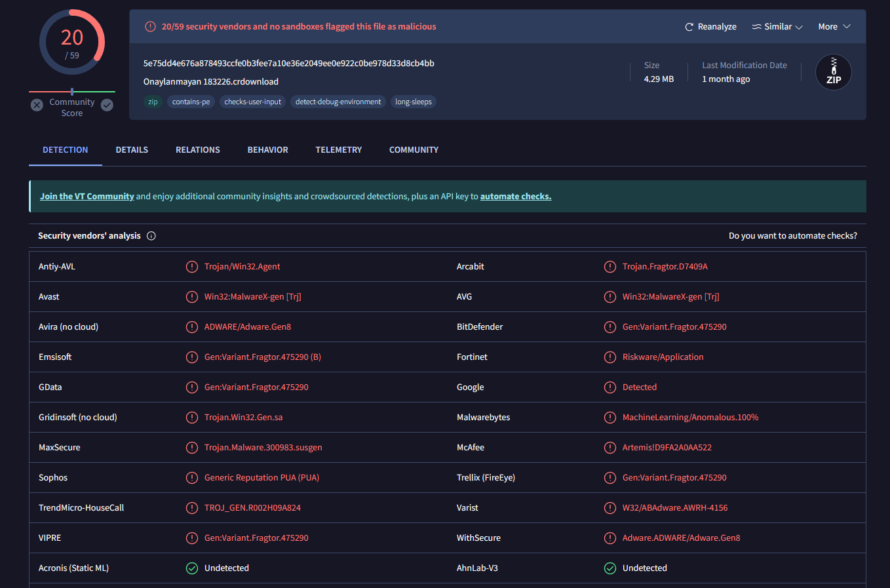Click the 4.29 MB size value
This screenshot has height=588, width=890.
pyautogui.click(x=659, y=79)
